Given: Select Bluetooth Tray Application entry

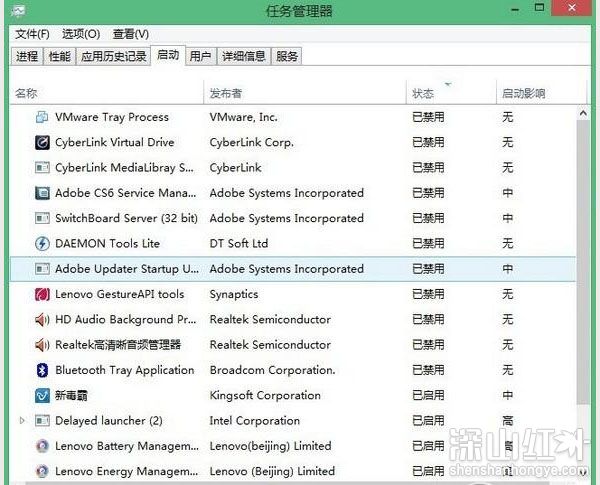Looking at the screenshot, I should point(125,370).
